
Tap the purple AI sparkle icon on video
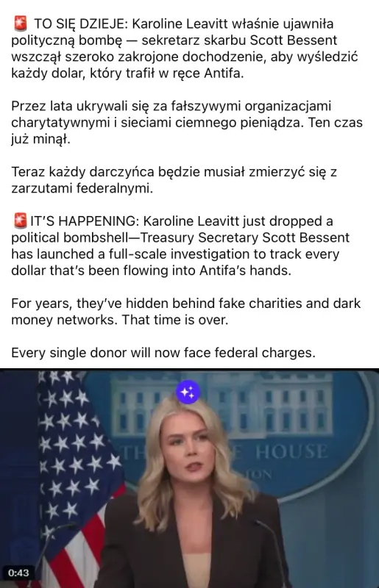coord(188,392)
